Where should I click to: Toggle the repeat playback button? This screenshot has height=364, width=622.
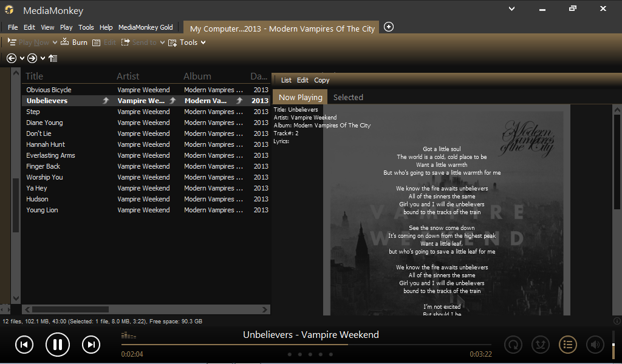click(513, 345)
